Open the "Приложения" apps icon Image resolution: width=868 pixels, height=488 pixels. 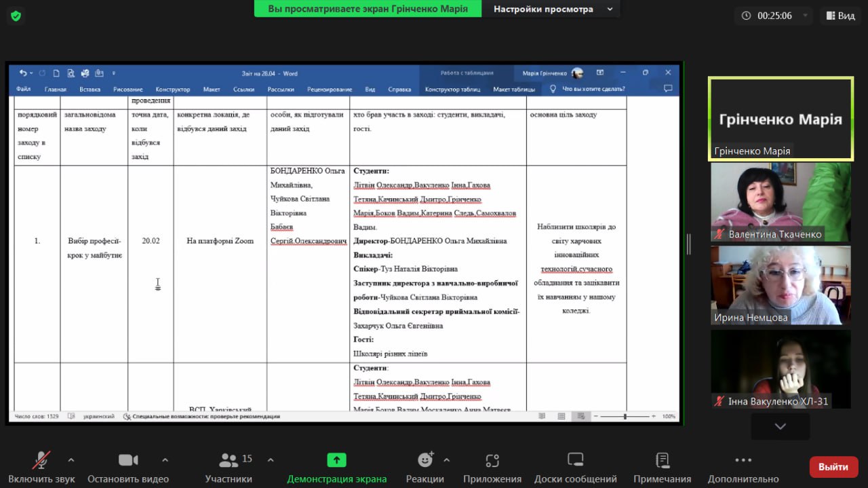(492, 467)
